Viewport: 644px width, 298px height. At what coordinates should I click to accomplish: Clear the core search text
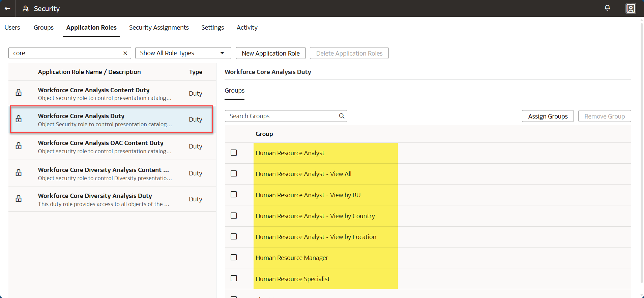coord(125,53)
